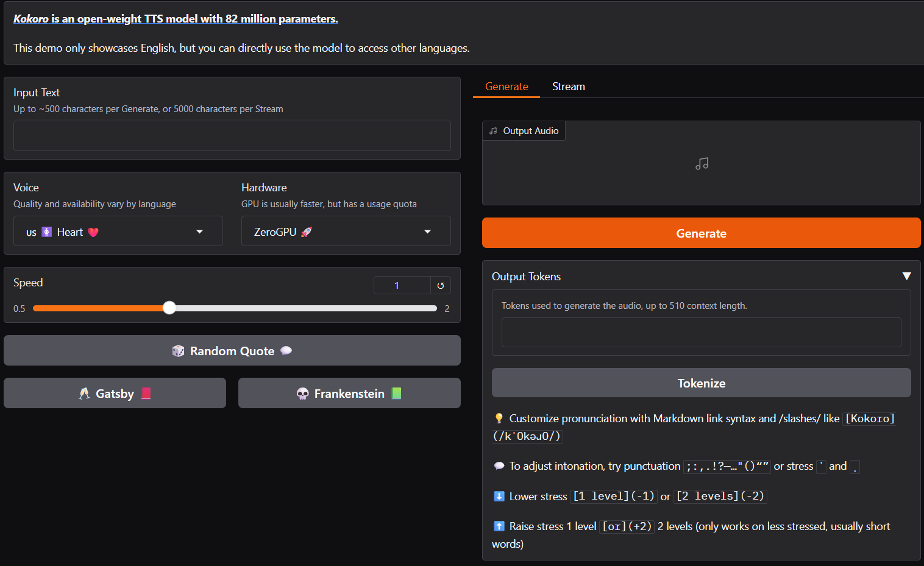Open the Kokoro open-weight TTS model link

pyautogui.click(x=176, y=19)
